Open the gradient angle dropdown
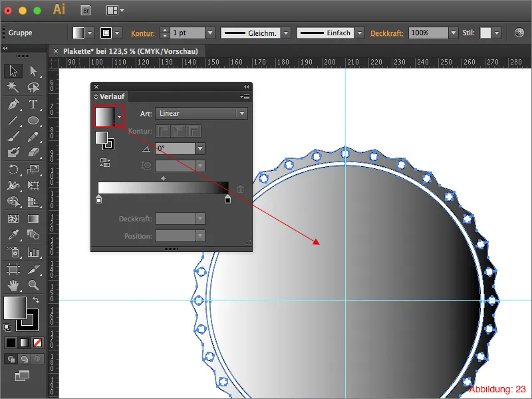The image size is (532, 399). click(x=200, y=148)
